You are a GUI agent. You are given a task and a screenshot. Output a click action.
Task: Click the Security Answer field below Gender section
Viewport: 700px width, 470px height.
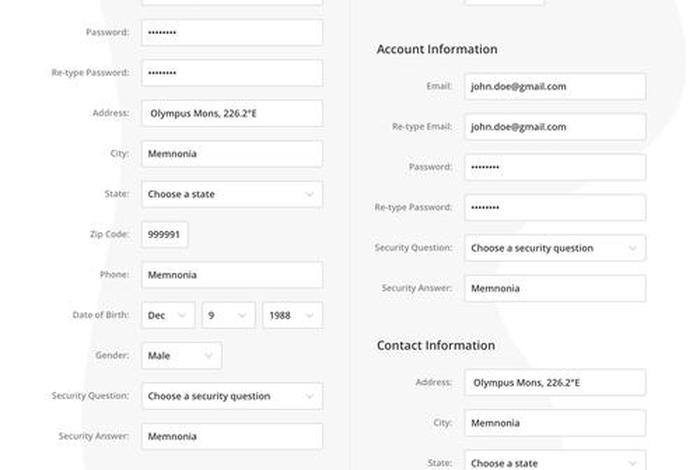pos(232,437)
